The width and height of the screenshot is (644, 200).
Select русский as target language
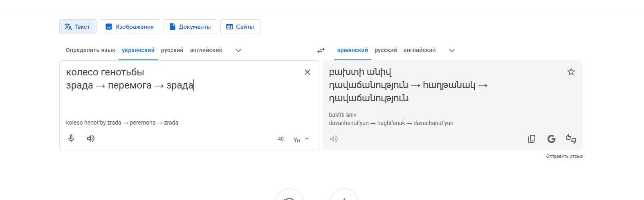click(386, 50)
